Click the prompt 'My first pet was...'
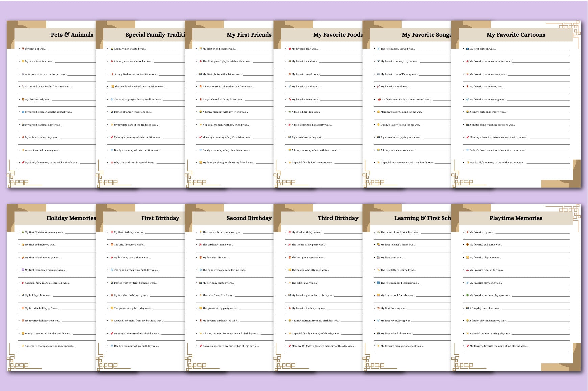The image size is (588, 391). coord(35,49)
